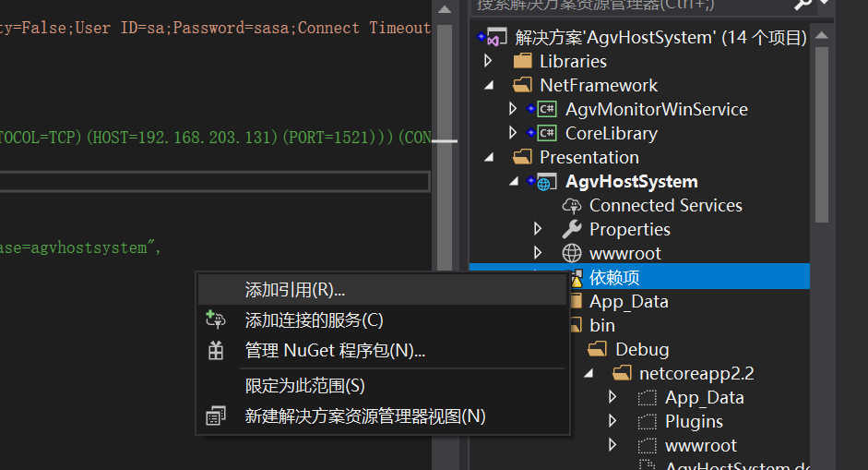
Task: Click scroll up arrow of Solution Explorer
Action: click(x=822, y=35)
